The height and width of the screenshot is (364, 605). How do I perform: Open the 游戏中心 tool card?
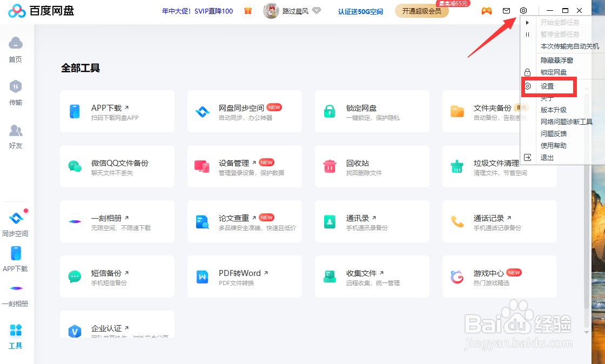[x=499, y=277]
